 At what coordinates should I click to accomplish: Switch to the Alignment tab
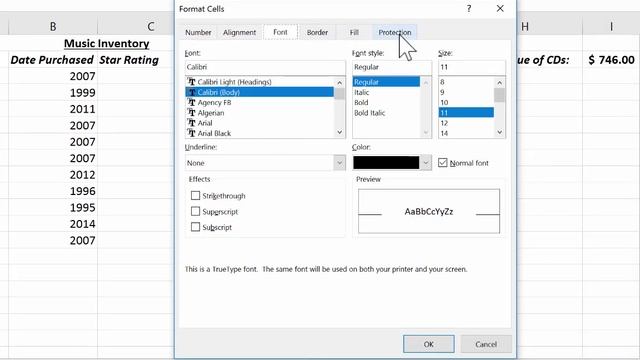coord(239,32)
